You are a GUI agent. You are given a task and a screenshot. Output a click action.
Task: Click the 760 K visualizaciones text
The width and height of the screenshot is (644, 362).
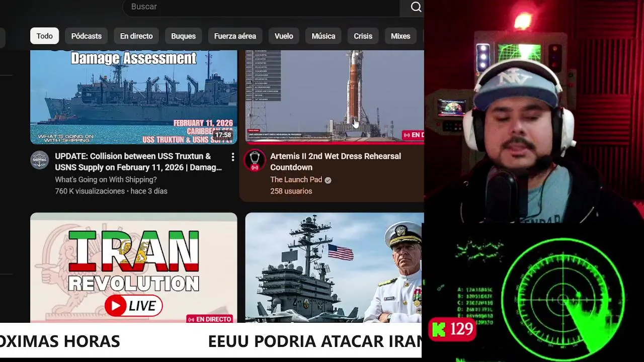(x=90, y=191)
